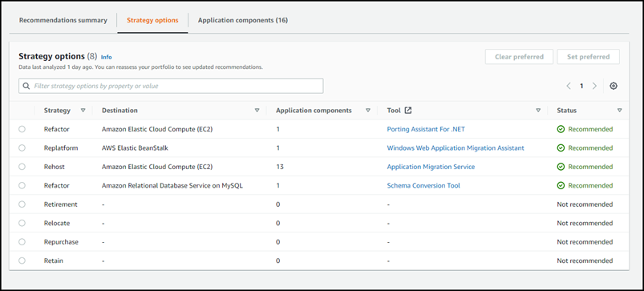Screen dimensions: 644x291
Task: Select radio button for Relocate row
Action: tap(22, 224)
